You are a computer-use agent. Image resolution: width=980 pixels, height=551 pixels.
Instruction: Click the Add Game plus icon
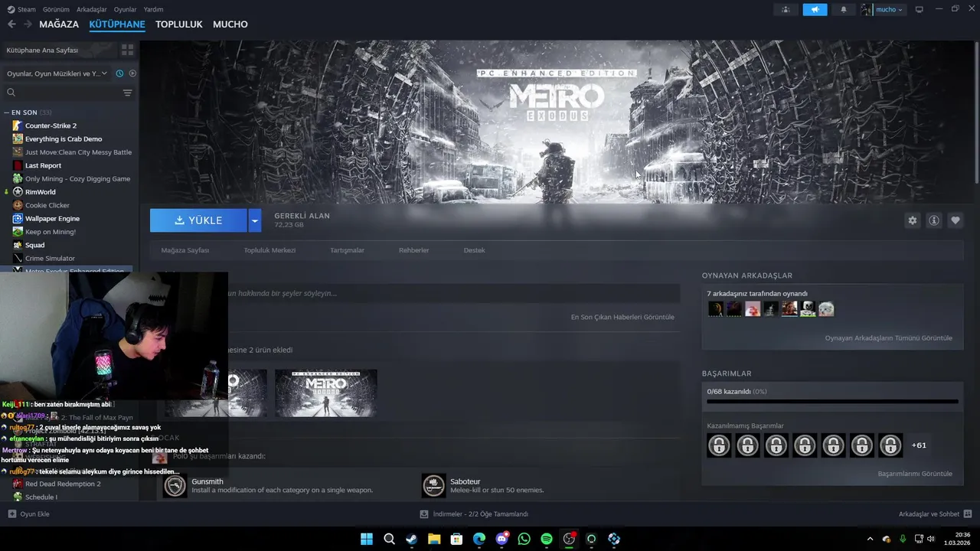[11, 514]
